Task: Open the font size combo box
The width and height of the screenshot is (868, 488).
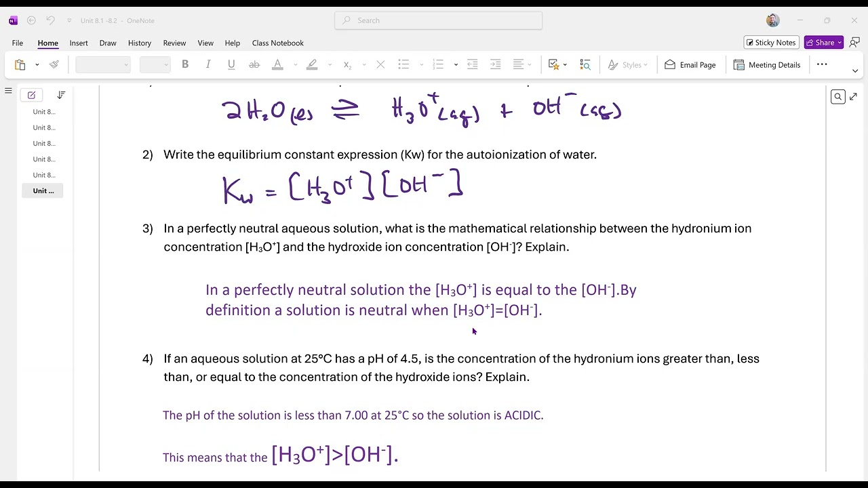Action: click(x=155, y=65)
